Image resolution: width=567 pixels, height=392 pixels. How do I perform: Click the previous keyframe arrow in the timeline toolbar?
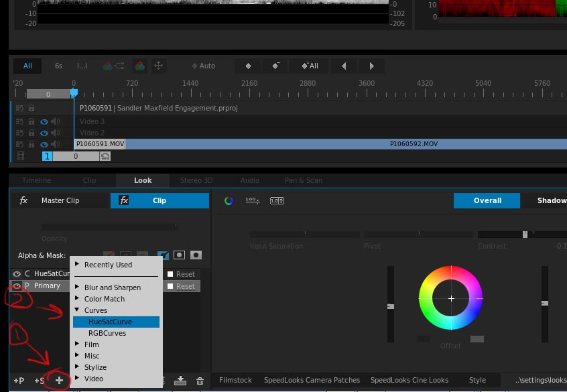[x=344, y=66]
